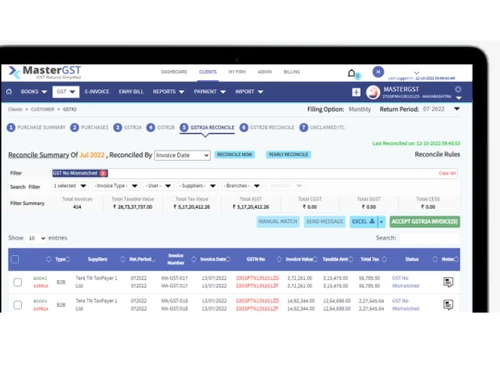Image resolution: width=500 pixels, height=375 pixels.
Task: Open the DASHBOARD menu
Action: [x=174, y=72]
